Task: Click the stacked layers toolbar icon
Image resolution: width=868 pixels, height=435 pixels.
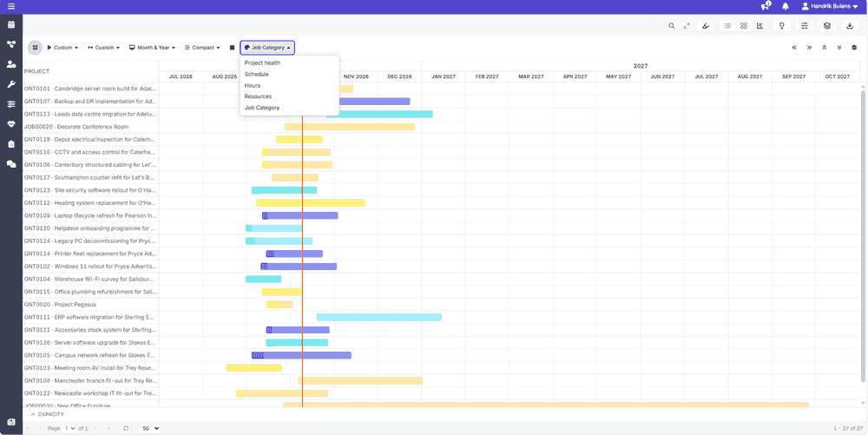Action: point(827,25)
